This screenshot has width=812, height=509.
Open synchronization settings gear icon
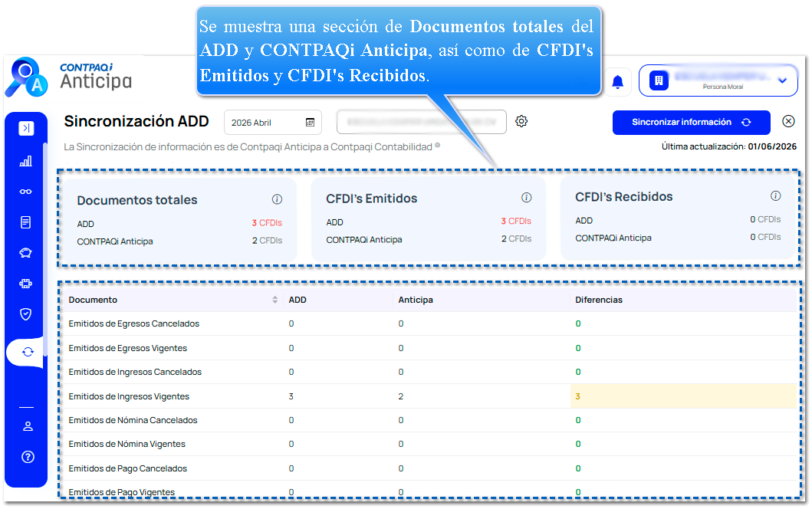pos(521,121)
